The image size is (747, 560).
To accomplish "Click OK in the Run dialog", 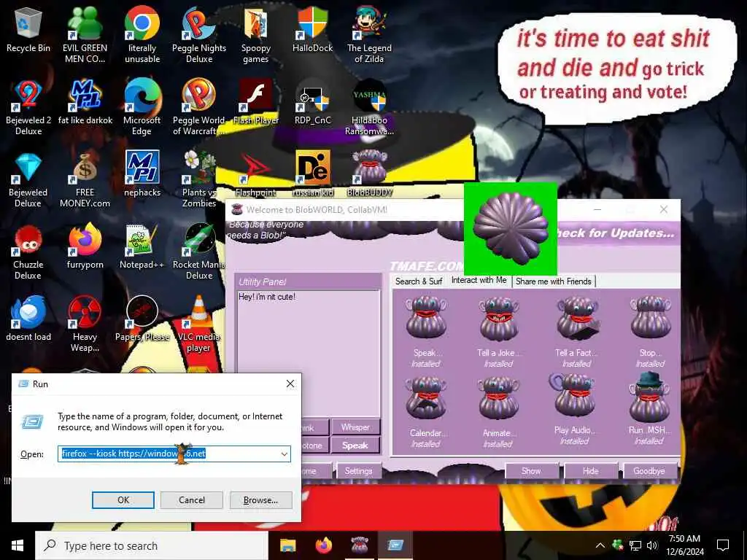I will [x=123, y=500].
